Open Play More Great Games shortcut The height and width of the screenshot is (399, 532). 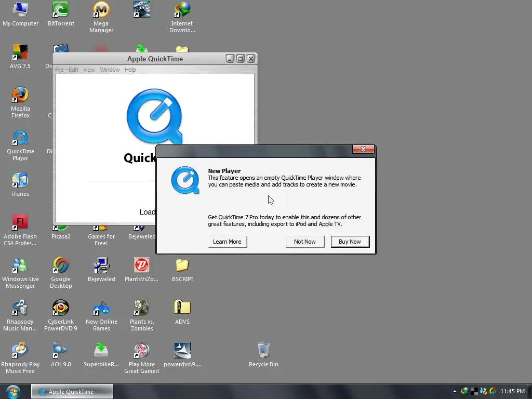[142, 358]
